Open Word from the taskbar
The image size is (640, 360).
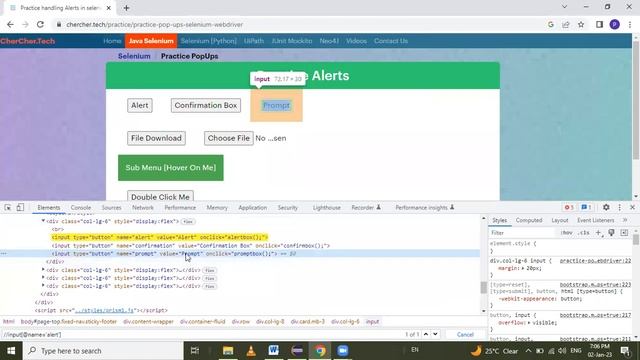pyautogui.click(x=273, y=351)
